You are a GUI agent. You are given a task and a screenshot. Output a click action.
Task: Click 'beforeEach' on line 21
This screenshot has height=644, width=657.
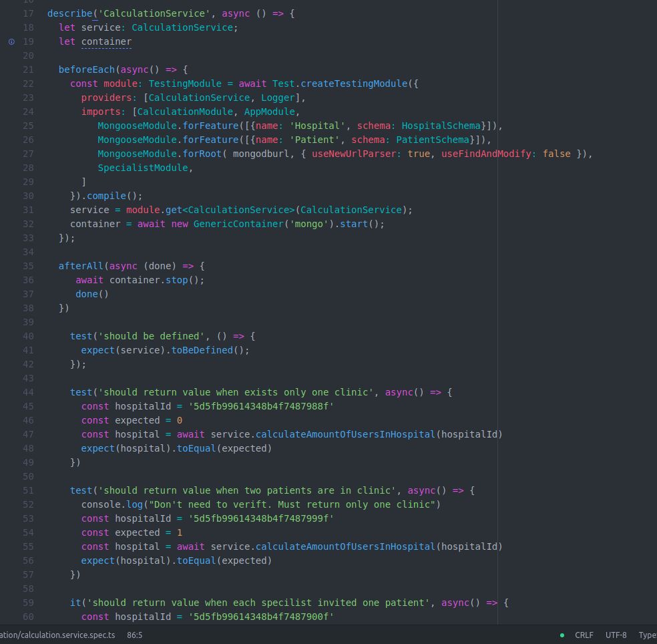click(87, 69)
